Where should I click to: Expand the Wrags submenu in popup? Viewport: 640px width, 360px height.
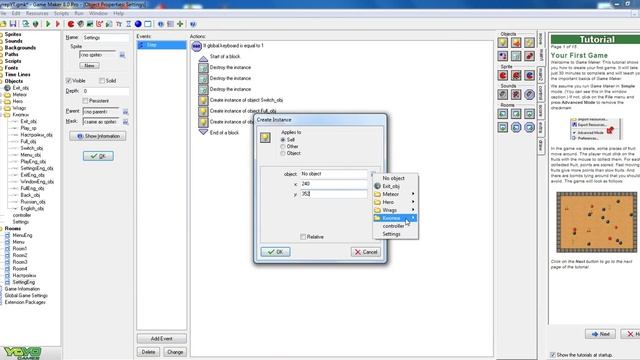click(395, 210)
